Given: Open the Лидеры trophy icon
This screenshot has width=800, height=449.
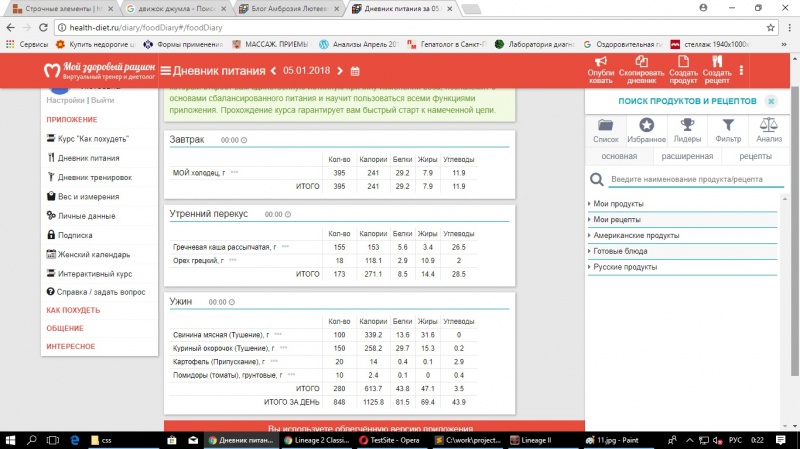Looking at the screenshot, I should (687, 125).
